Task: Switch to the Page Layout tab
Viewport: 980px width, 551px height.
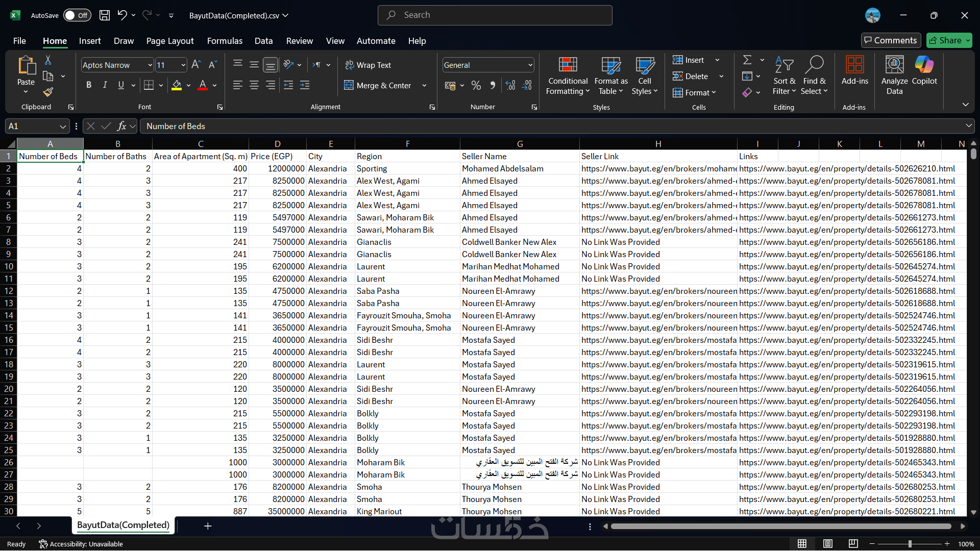Action: (169, 41)
